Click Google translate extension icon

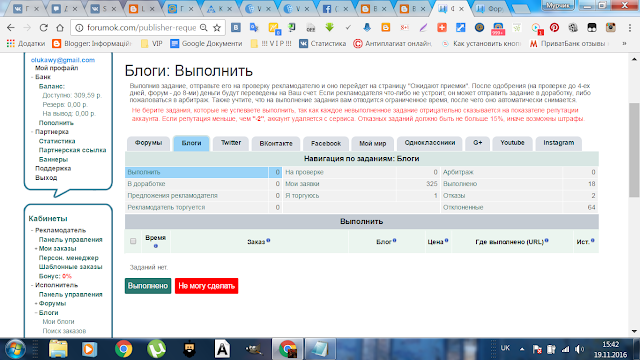(254, 28)
